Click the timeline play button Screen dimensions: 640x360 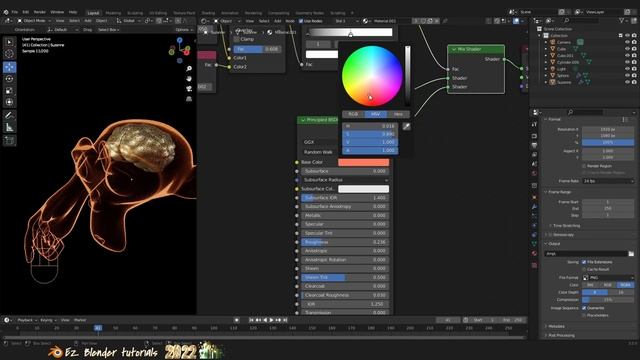click(x=271, y=320)
